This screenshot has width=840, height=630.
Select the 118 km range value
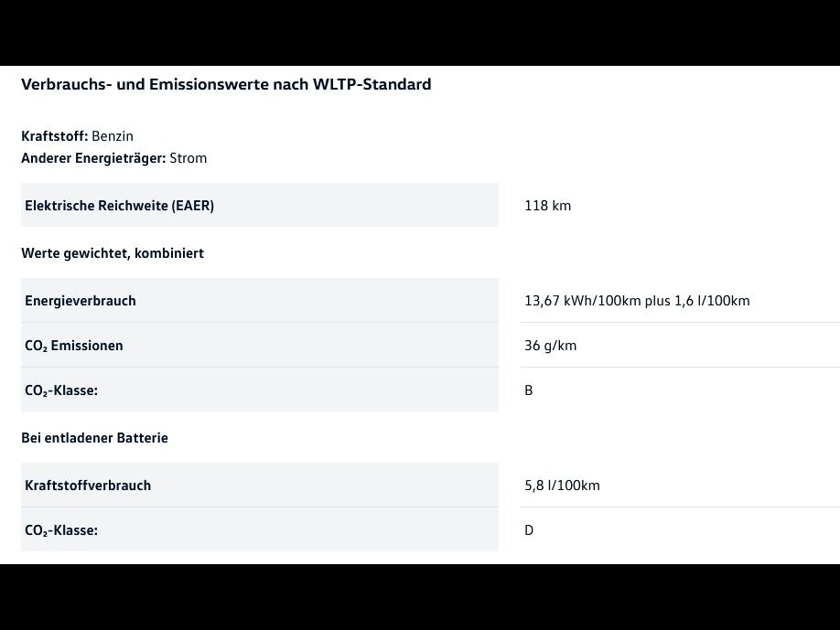(x=547, y=206)
